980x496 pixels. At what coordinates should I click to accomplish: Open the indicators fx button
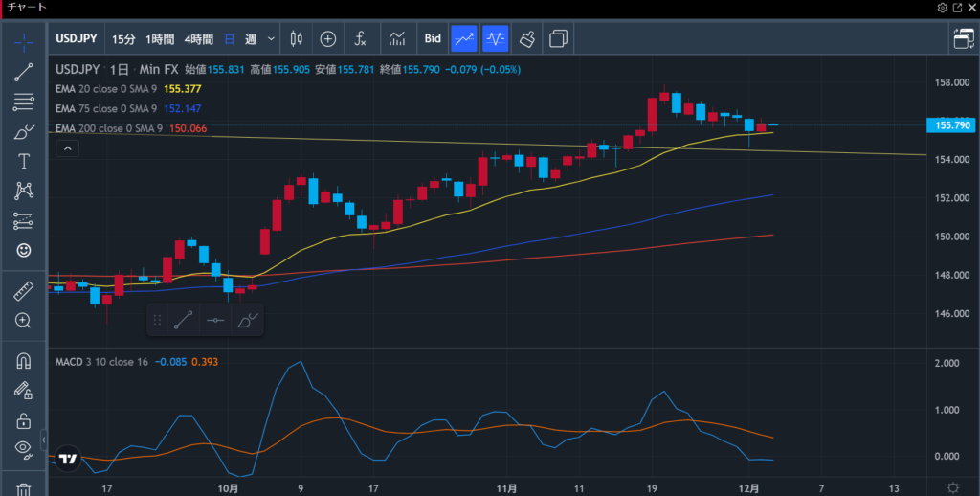pos(360,39)
